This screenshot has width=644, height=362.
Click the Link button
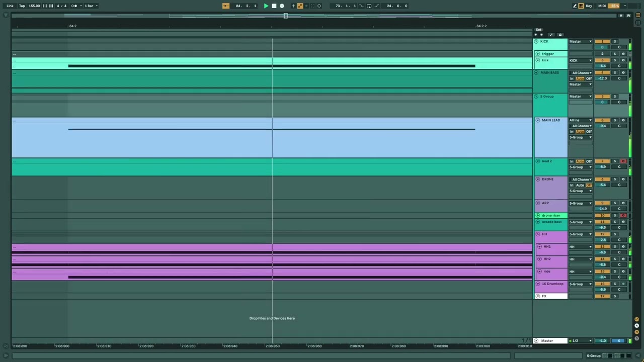pyautogui.click(x=10, y=6)
